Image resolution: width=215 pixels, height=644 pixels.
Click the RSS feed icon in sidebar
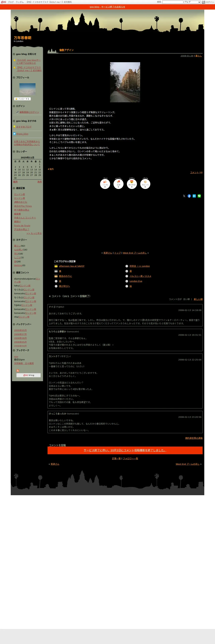coord(18,370)
